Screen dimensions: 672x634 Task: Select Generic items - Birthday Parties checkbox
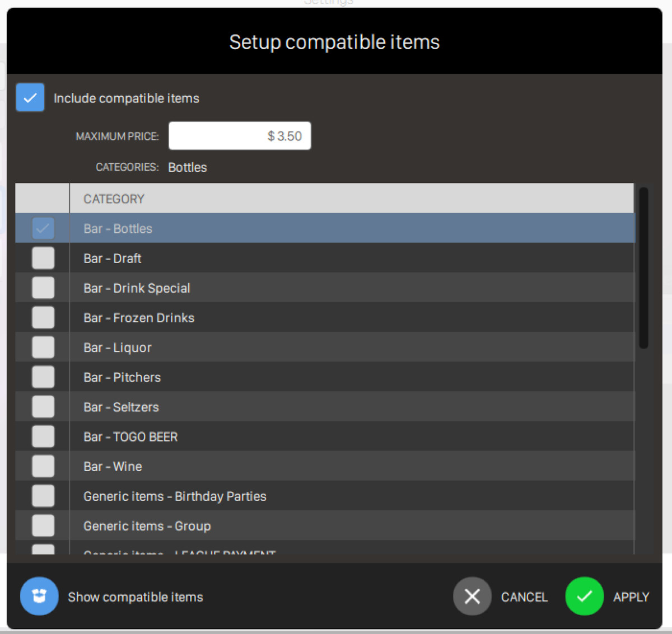(x=43, y=496)
